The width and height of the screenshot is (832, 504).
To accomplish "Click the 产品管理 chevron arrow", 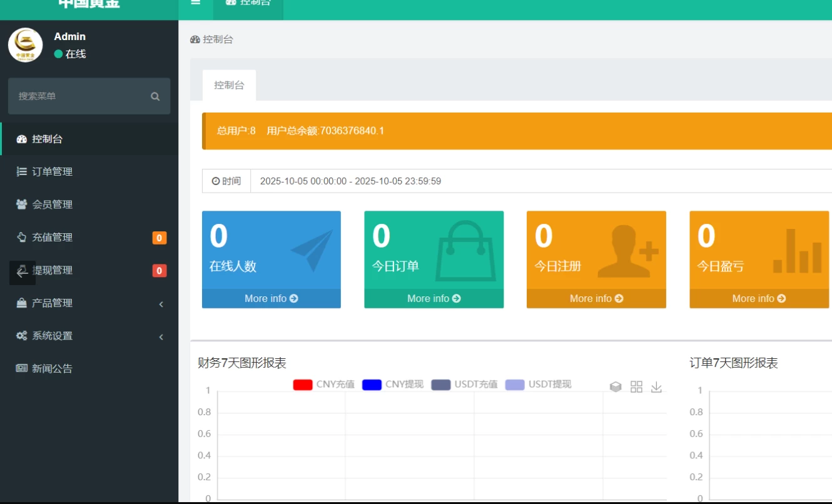I will 161,304.
